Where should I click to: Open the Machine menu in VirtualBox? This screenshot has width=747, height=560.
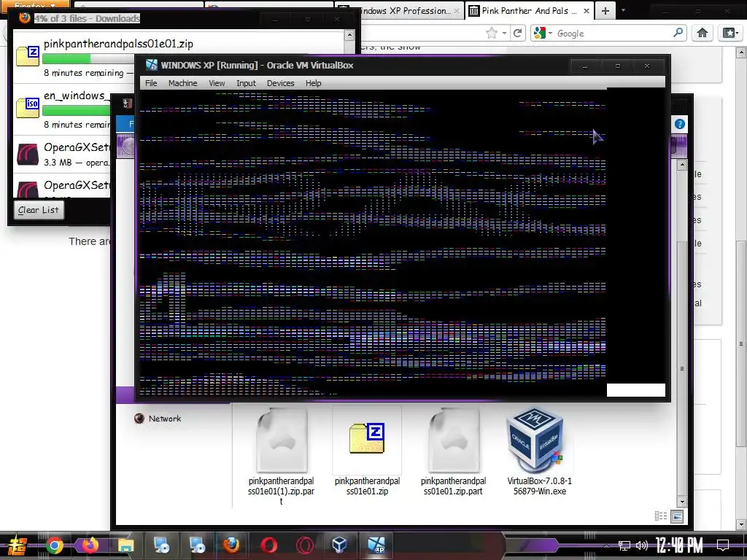(182, 83)
